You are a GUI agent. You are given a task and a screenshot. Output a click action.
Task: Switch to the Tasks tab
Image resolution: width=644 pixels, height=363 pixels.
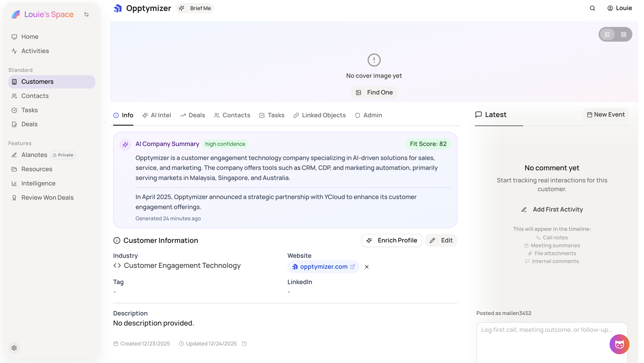coord(272,115)
